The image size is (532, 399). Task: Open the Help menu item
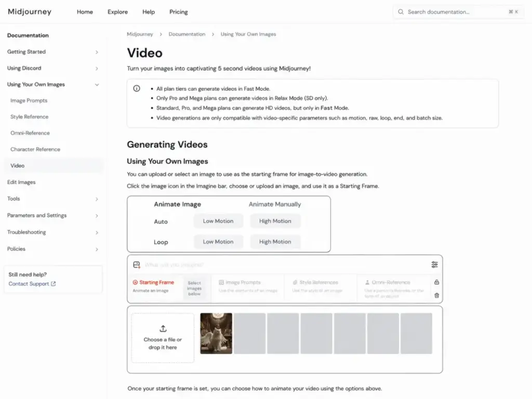[x=149, y=12]
